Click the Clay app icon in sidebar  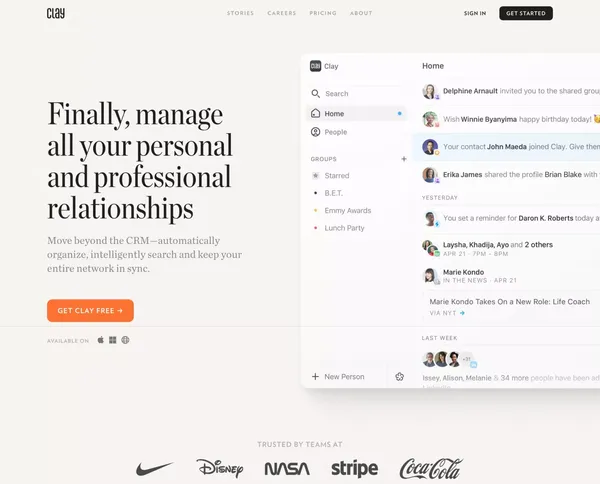[315, 66]
